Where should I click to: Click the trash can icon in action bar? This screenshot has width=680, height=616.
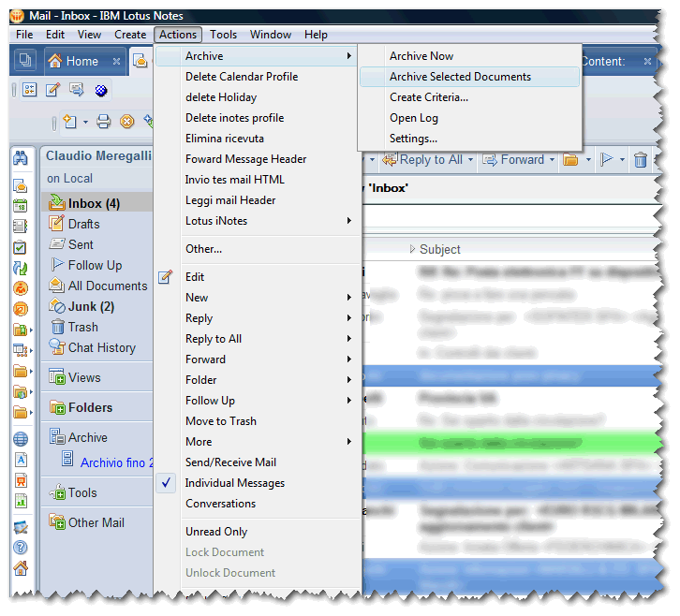[x=640, y=159]
